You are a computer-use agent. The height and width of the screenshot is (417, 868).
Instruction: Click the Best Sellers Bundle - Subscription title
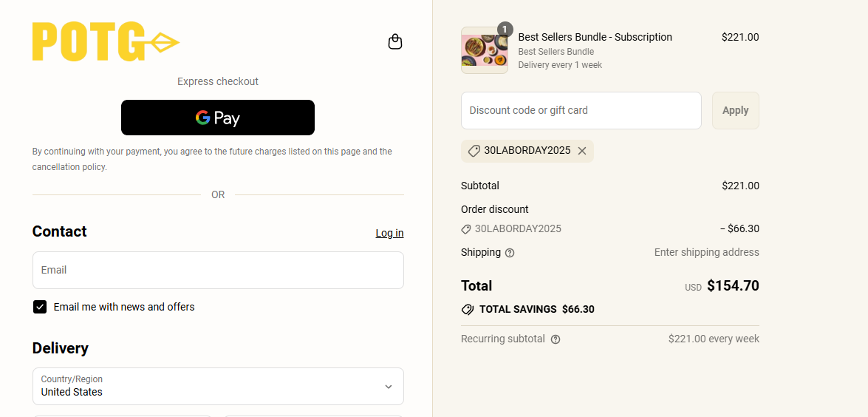click(x=595, y=37)
